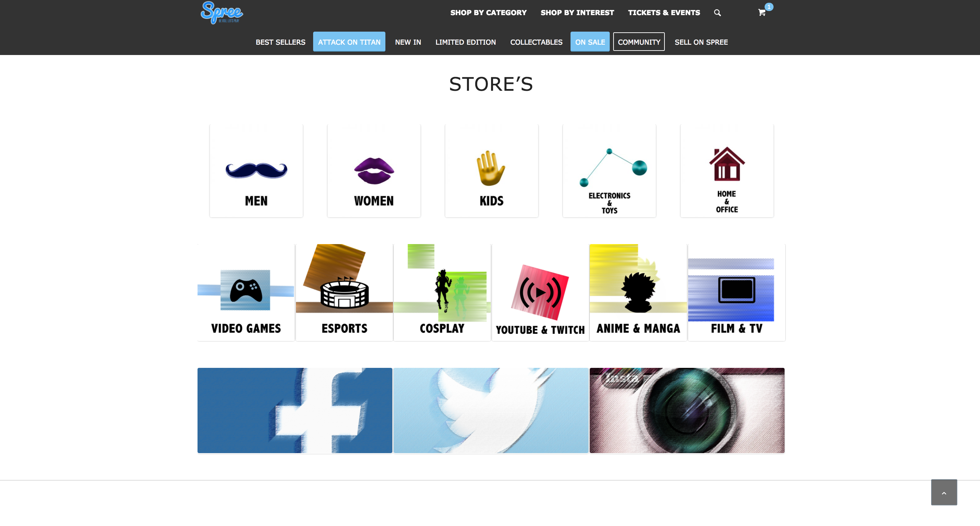Open Shop By Interest menu
Screen dimensions: 980x526
577,13
